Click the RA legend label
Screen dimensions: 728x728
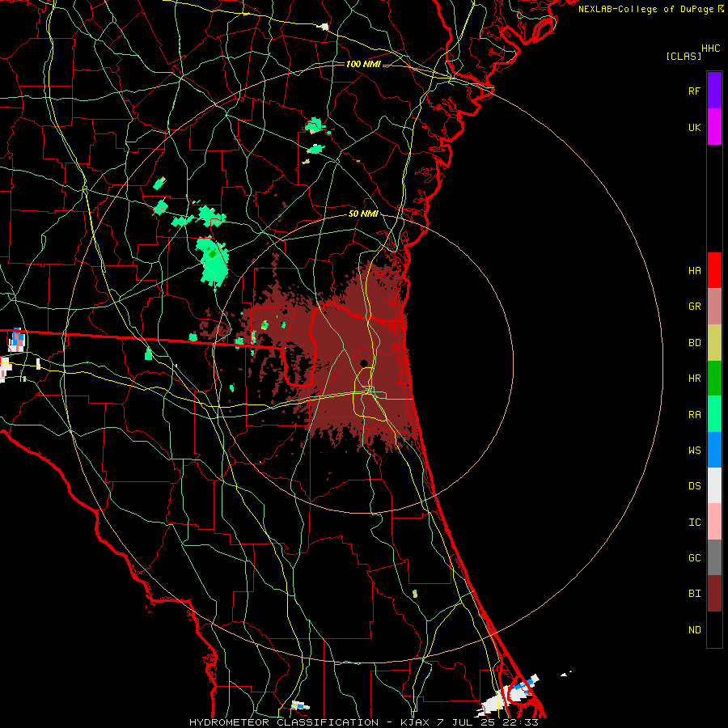tap(695, 415)
